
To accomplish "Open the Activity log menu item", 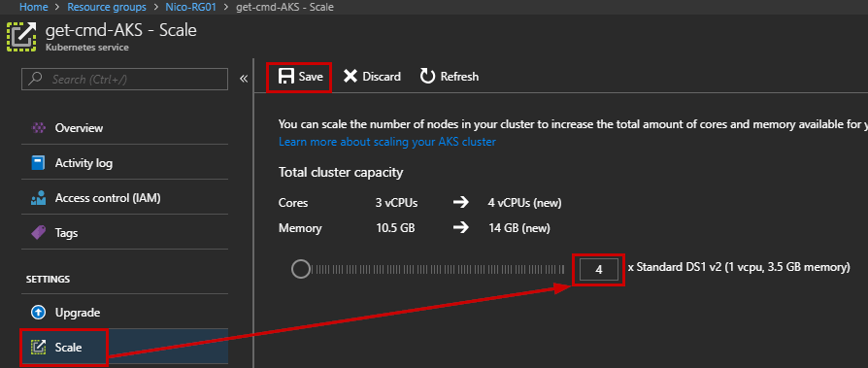I will coord(124,163).
